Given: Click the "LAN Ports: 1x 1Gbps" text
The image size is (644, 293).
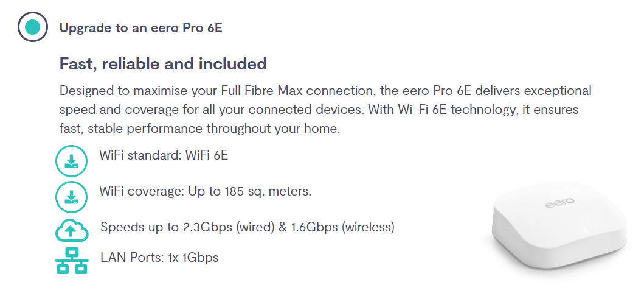Looking at the screenshot, I should point(159,258).
